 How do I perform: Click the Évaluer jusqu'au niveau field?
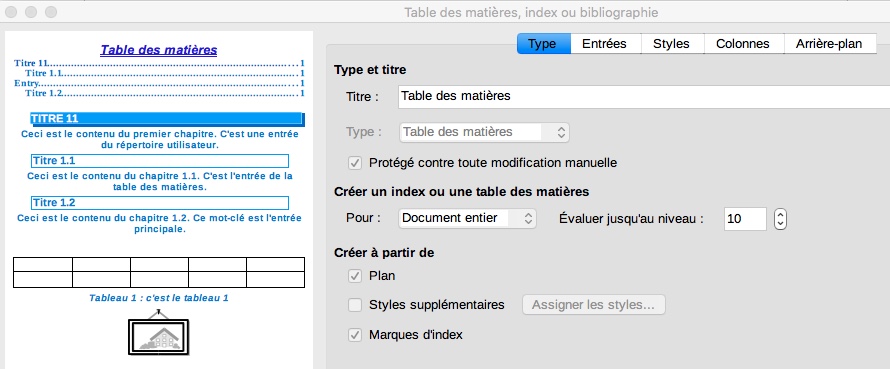pos(745,219)
